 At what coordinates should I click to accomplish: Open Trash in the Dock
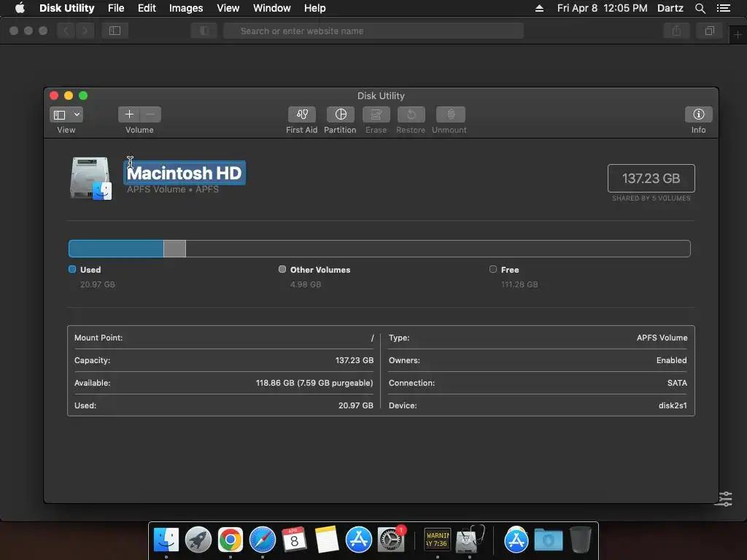pyautogui.click(x=580, y=540)
